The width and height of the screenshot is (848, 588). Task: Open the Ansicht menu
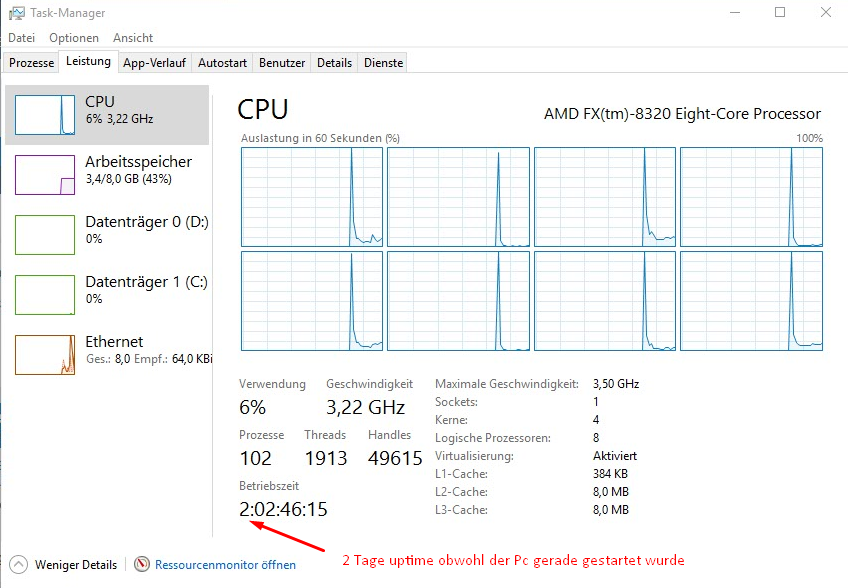click(x=133, y=38)
